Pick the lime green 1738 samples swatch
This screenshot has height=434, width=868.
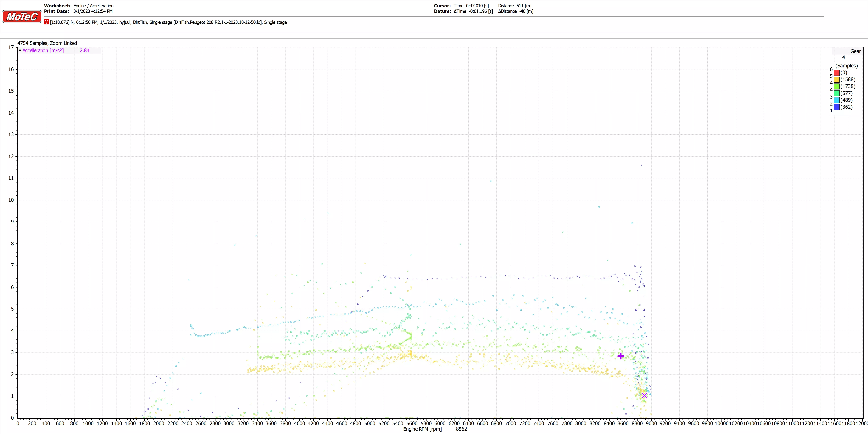[836, 86]
